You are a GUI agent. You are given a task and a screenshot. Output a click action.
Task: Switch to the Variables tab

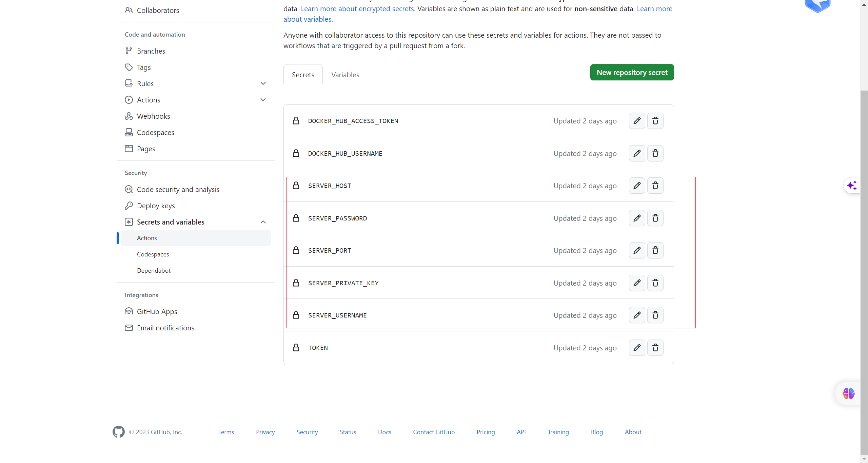[x=345, y=75]
